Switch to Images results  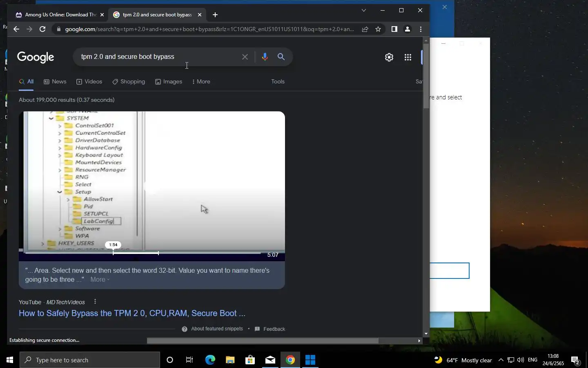click(169, 81)
